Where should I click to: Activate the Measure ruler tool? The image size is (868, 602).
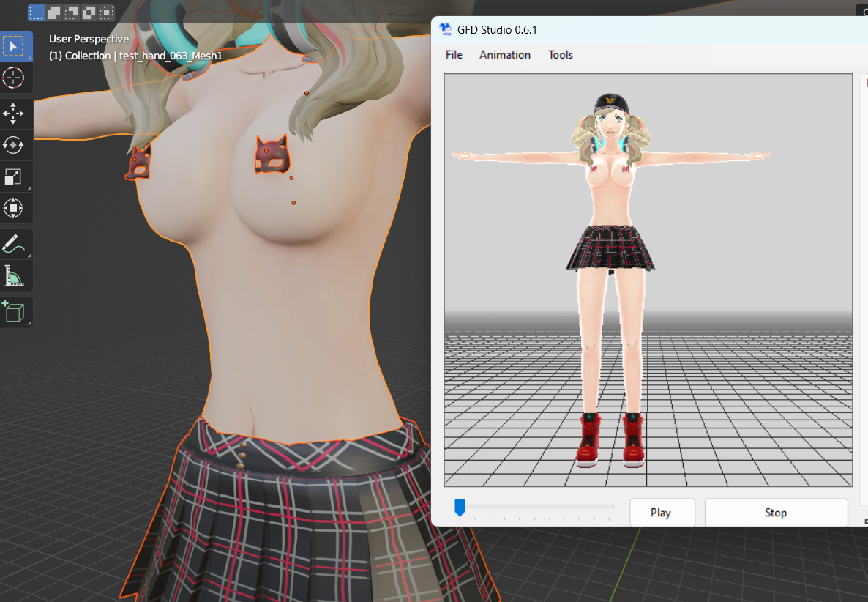[x=14, y=276]
